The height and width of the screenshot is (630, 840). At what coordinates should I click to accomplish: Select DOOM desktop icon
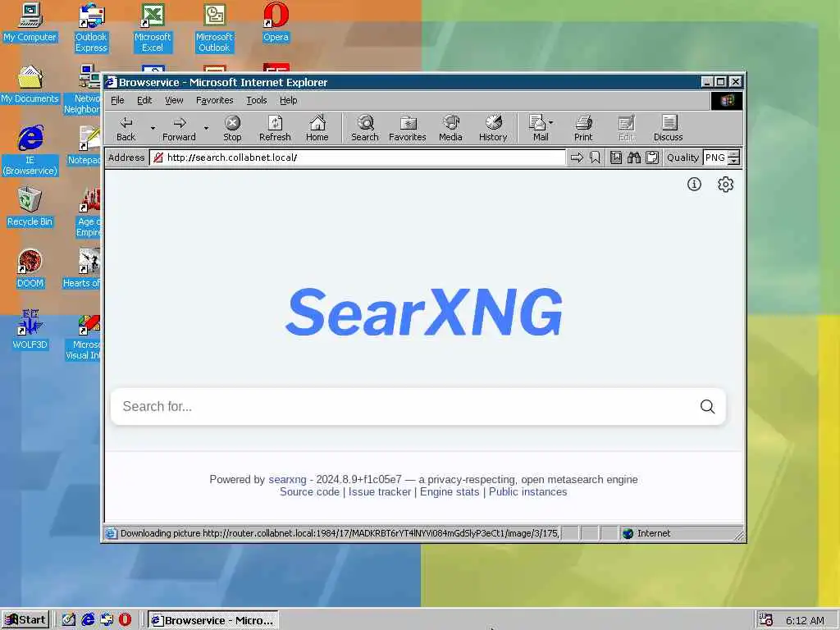(x=30, y=269)
